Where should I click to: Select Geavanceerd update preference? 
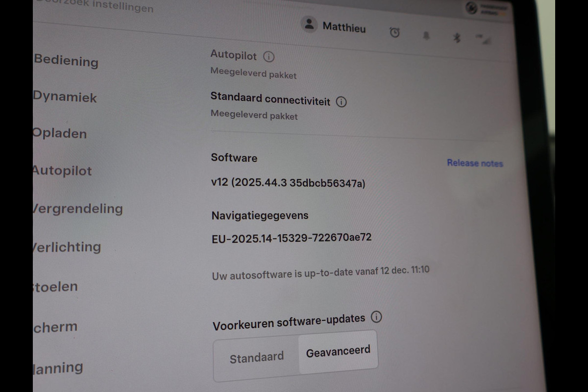click(338, 351)
